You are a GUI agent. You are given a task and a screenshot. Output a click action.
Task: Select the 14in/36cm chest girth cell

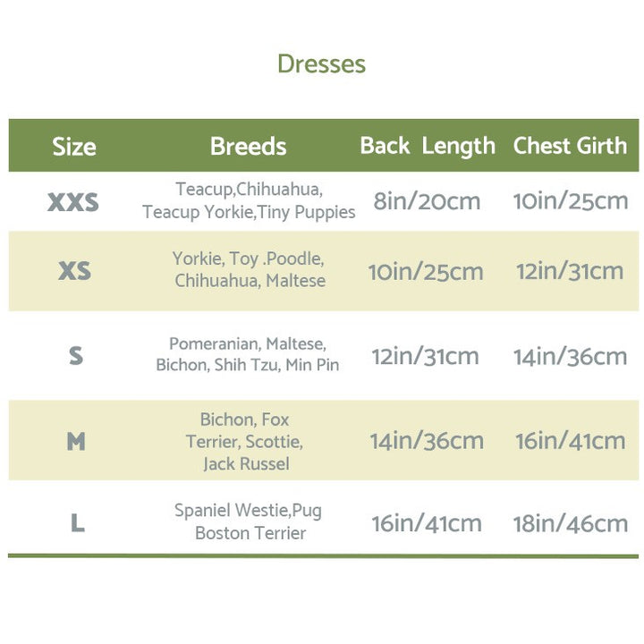571,356
